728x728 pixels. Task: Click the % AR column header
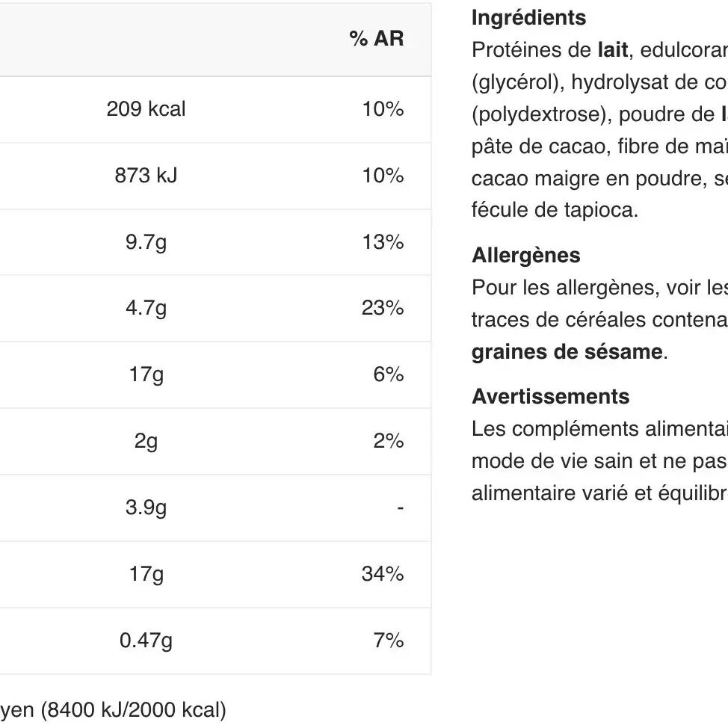click(376, 39)
